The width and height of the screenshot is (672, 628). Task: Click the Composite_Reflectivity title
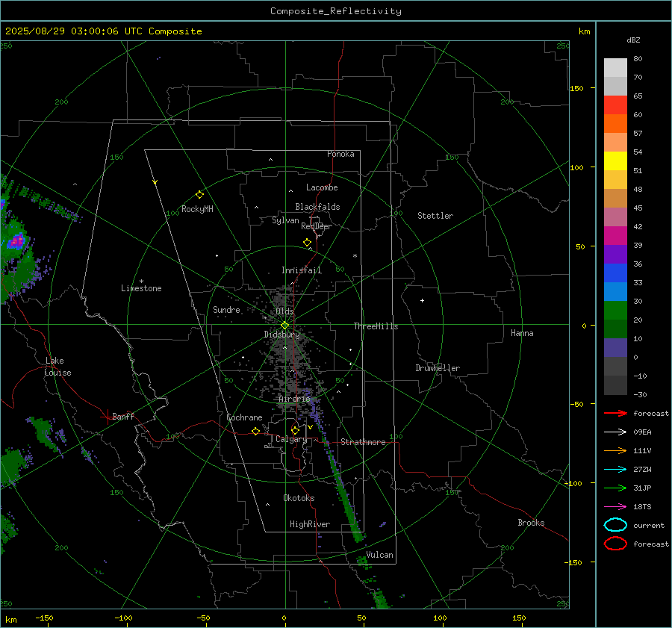click(x=336, y=11)
